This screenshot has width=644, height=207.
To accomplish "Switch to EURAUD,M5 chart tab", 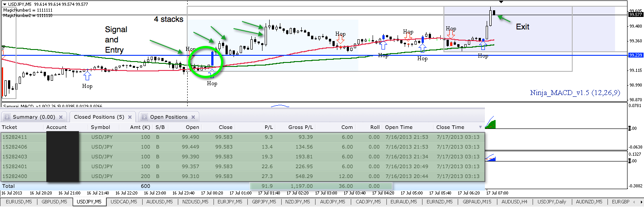I will pos(404,202).
